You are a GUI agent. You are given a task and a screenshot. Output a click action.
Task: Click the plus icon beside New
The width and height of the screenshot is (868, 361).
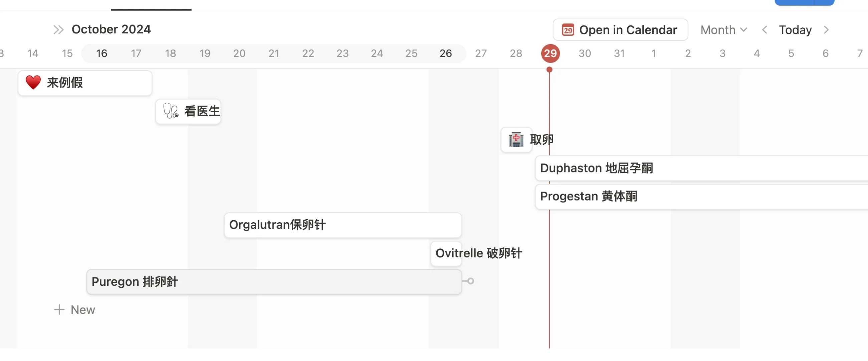59,310
